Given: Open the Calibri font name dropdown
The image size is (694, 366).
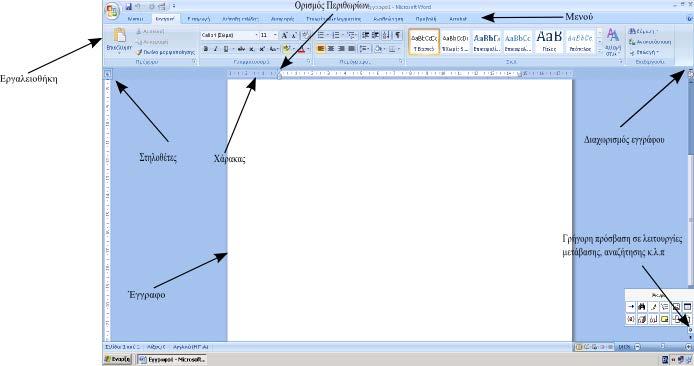Looking at the screenshot, I should click(229, 35).
